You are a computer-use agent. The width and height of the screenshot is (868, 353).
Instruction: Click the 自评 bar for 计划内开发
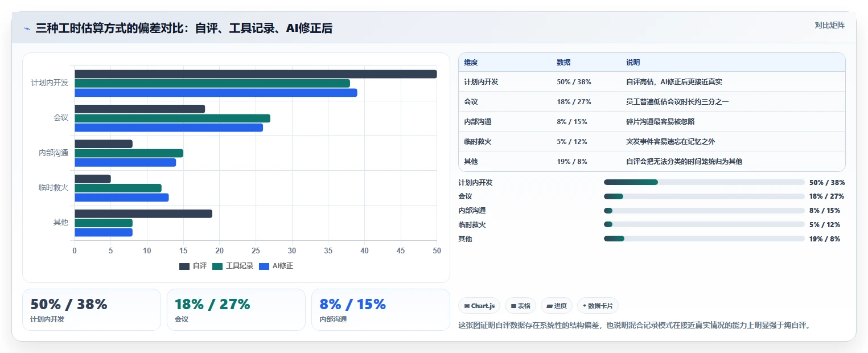click(x=256, y=74)
